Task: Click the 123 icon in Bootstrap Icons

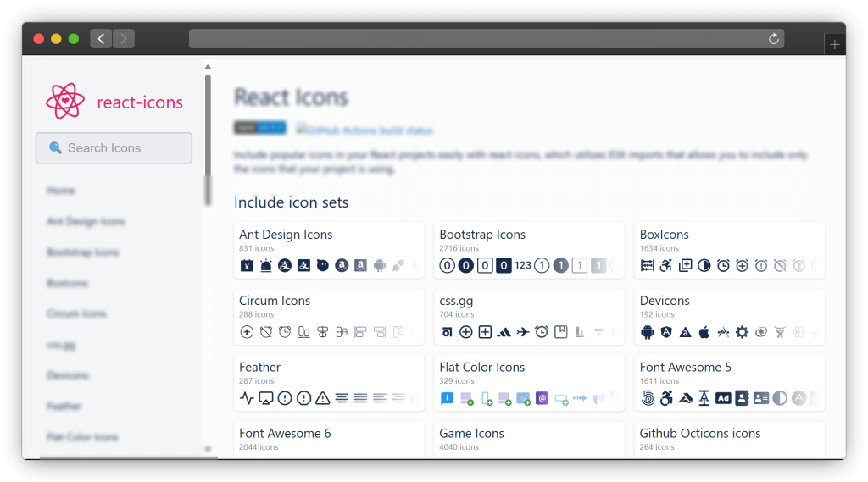Action: (523, 266)
